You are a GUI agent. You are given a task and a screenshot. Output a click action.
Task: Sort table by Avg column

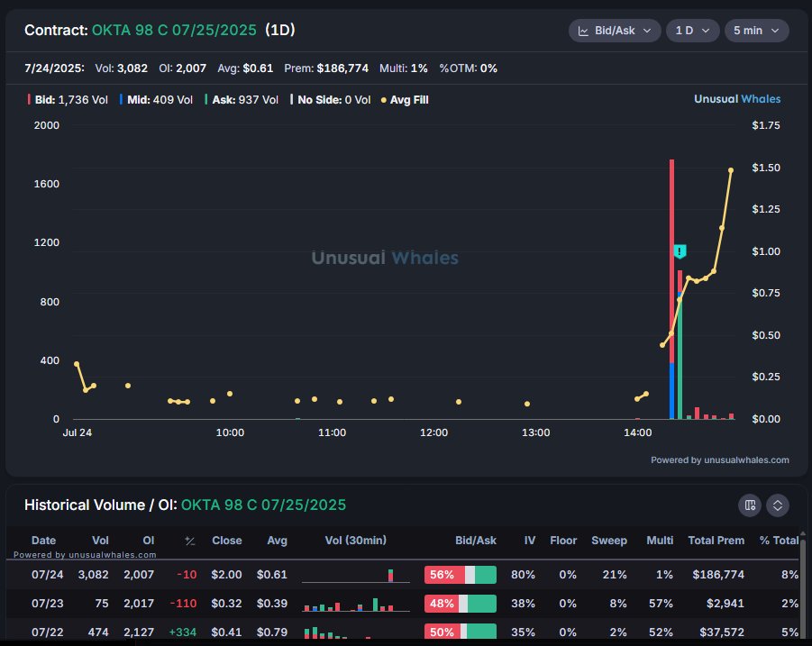[277, 541]
